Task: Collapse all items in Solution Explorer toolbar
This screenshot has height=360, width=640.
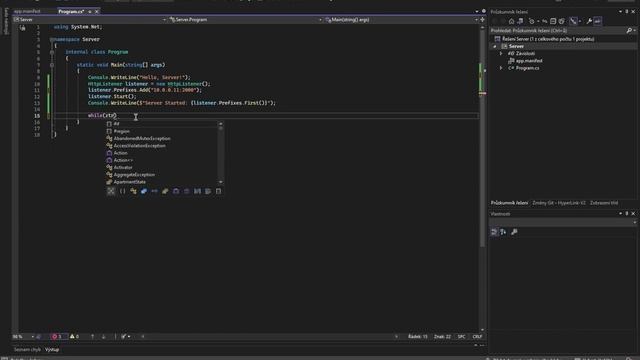Action: (x=553, y=21)
